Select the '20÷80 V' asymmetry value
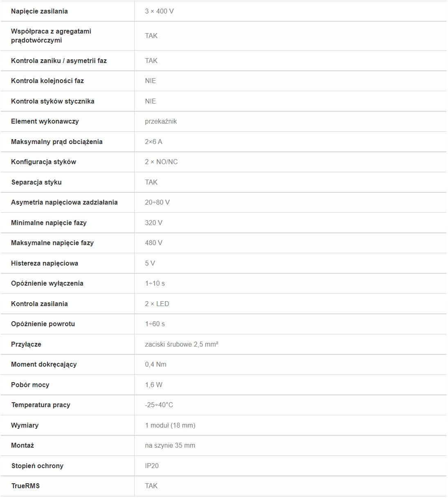The height and width of the screenshot is (498, 448). point(157,202)
